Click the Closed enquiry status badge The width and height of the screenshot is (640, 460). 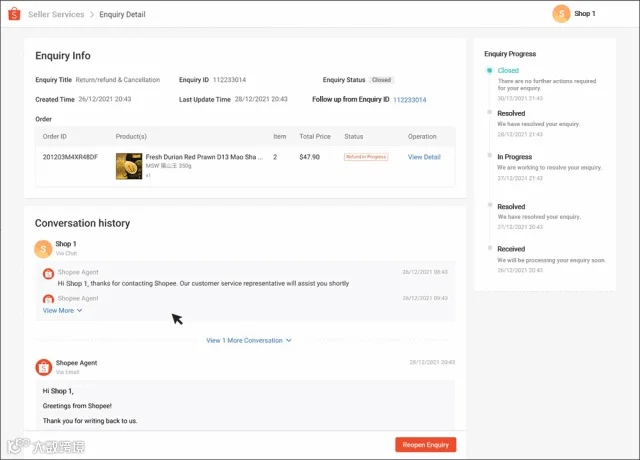coord(381,80)
